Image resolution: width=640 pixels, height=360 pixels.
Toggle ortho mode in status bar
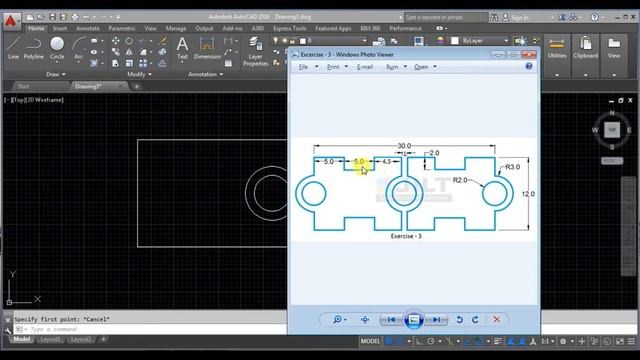pyautogui.click(x=419, y=341)
